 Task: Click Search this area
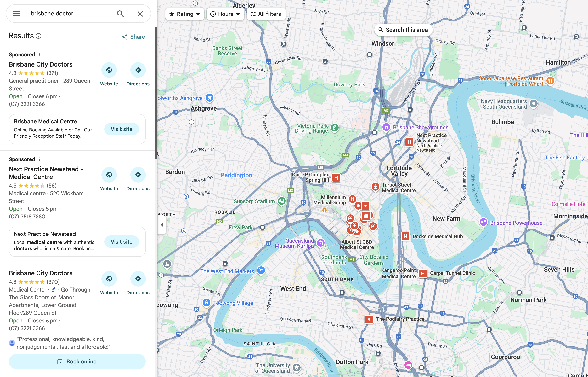tap(403, 30)
